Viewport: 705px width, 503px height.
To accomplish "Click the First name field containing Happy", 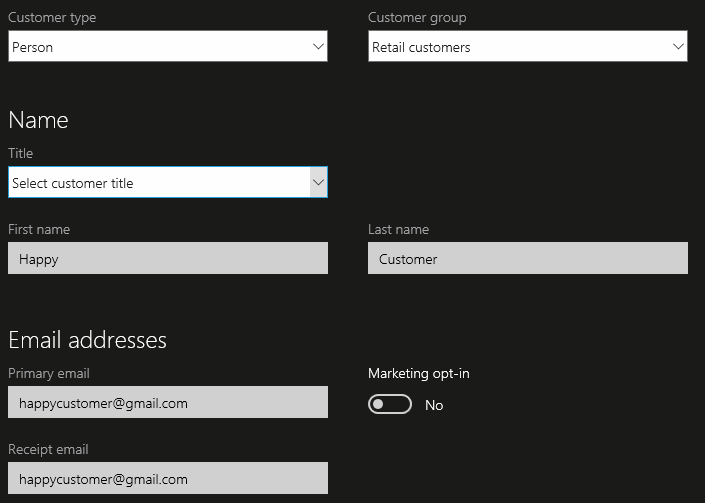I will point(167,259).
